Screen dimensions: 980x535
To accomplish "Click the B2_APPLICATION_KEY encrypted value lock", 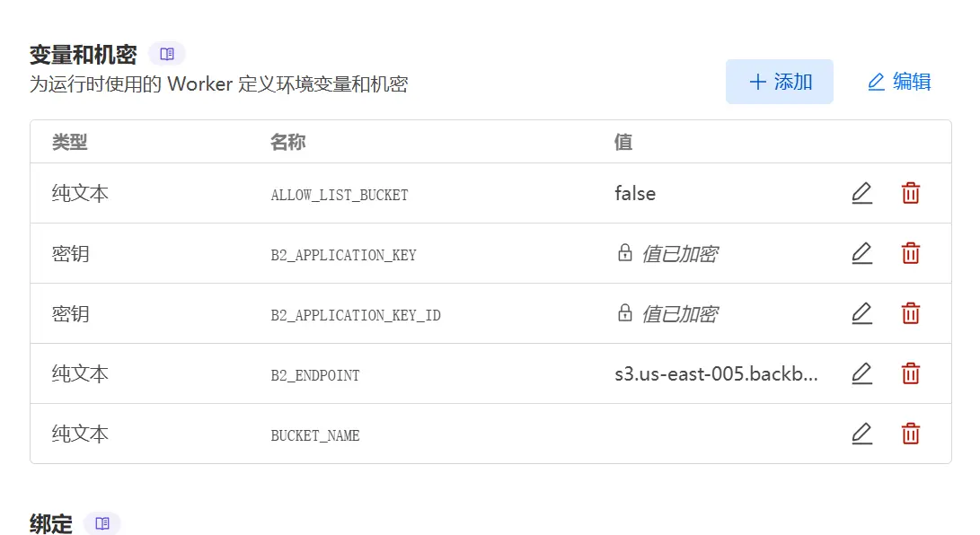I will click(x=625, y=253).
